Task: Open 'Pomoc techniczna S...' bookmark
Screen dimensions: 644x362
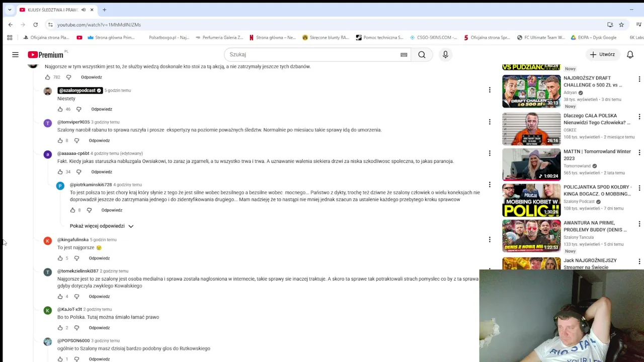Action: [380, 37]
